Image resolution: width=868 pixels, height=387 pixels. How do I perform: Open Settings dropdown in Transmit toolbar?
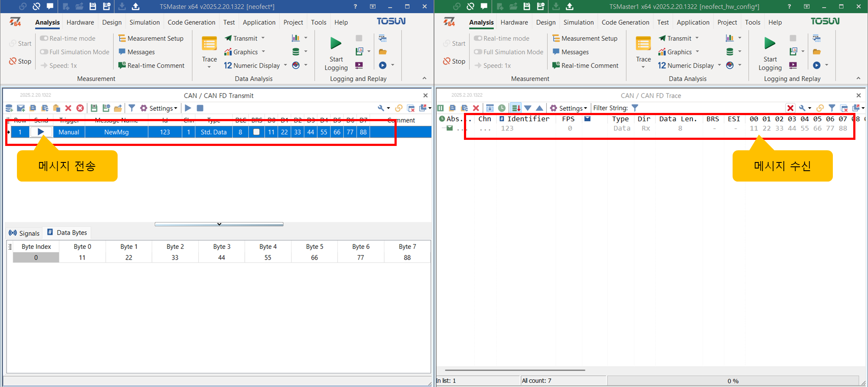[x=159, y=108]
